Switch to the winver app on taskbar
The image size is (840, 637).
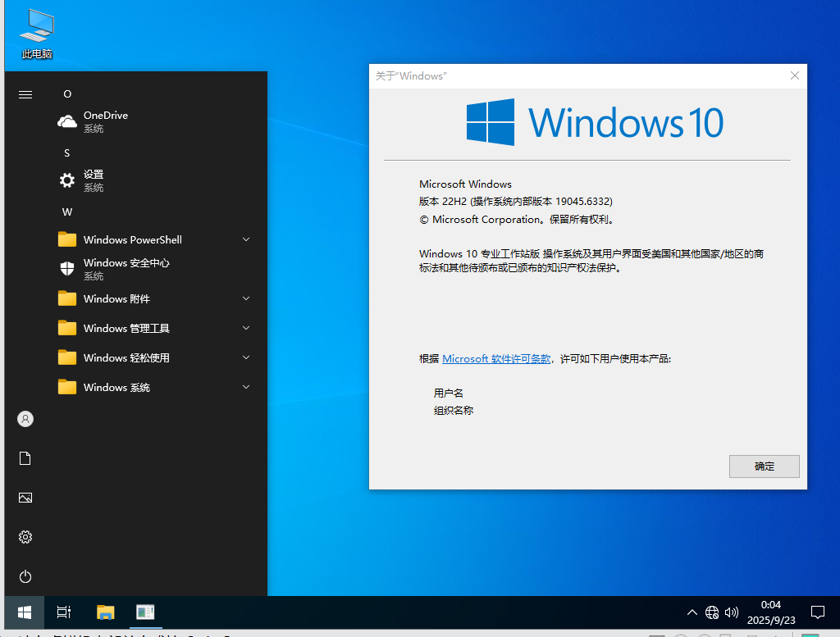(145, 612)
